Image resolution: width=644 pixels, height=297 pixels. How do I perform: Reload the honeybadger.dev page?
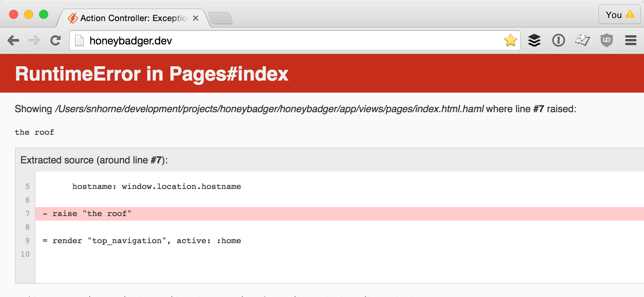[x=55, y=40]
